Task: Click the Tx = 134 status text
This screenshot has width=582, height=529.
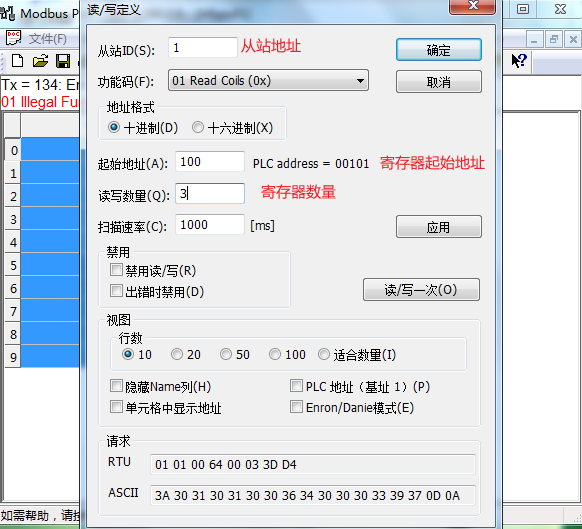Action: click(x=40, y=85)
